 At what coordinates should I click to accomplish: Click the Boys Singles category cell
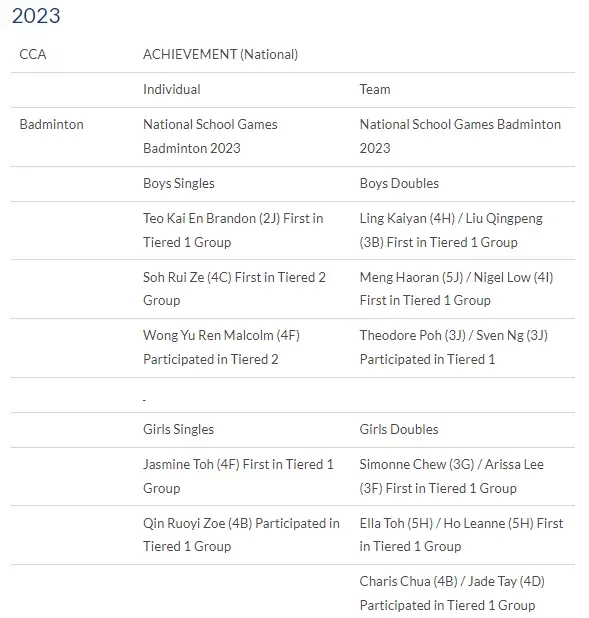pos(179,183)
